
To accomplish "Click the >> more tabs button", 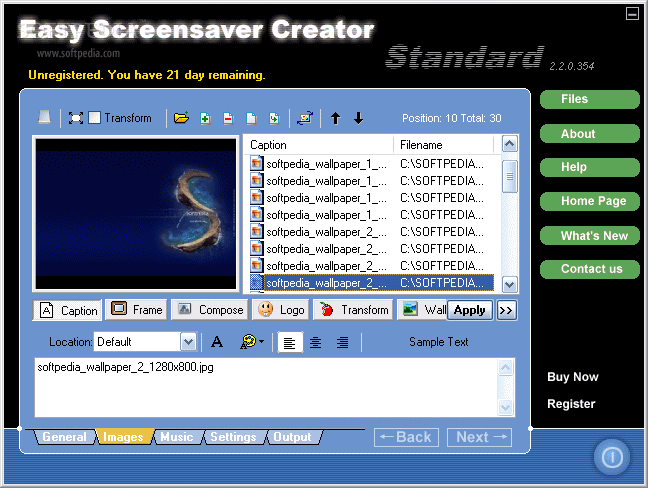I will [506, 310].
